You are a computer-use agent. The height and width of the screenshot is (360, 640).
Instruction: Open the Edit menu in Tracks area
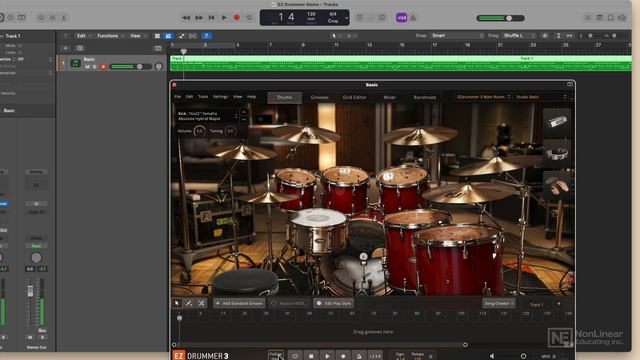point(83,36)
